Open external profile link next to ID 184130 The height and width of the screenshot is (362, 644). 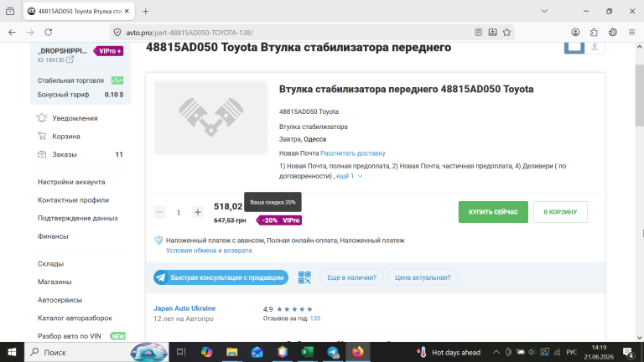point(70,59)
